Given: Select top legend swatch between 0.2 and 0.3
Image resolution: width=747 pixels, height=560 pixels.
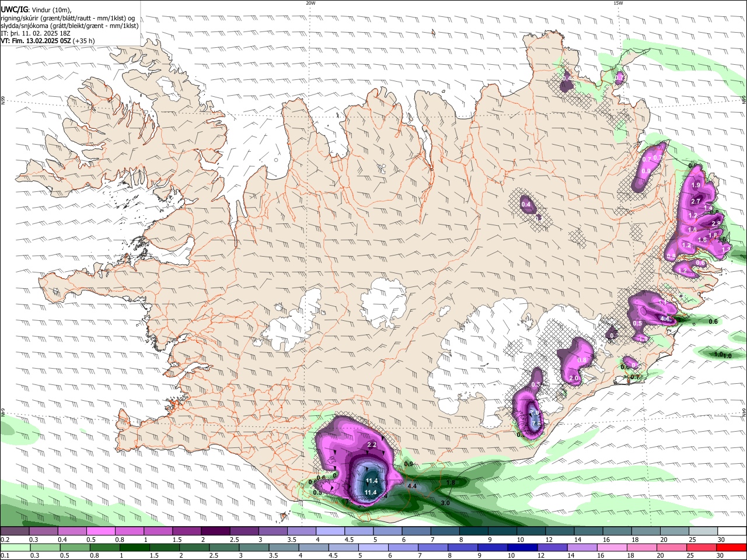Looking at the screenshot, I should [x=15, y=531].
